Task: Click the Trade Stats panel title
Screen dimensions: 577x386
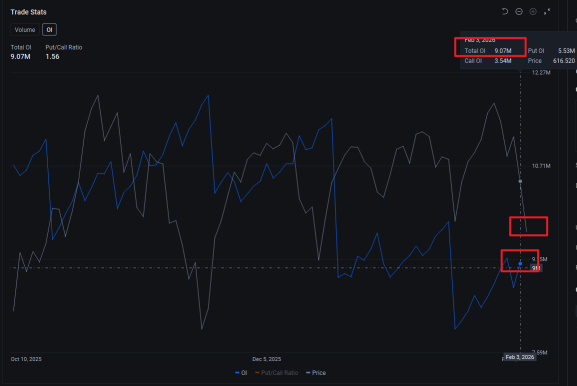Action: point(29,12)
